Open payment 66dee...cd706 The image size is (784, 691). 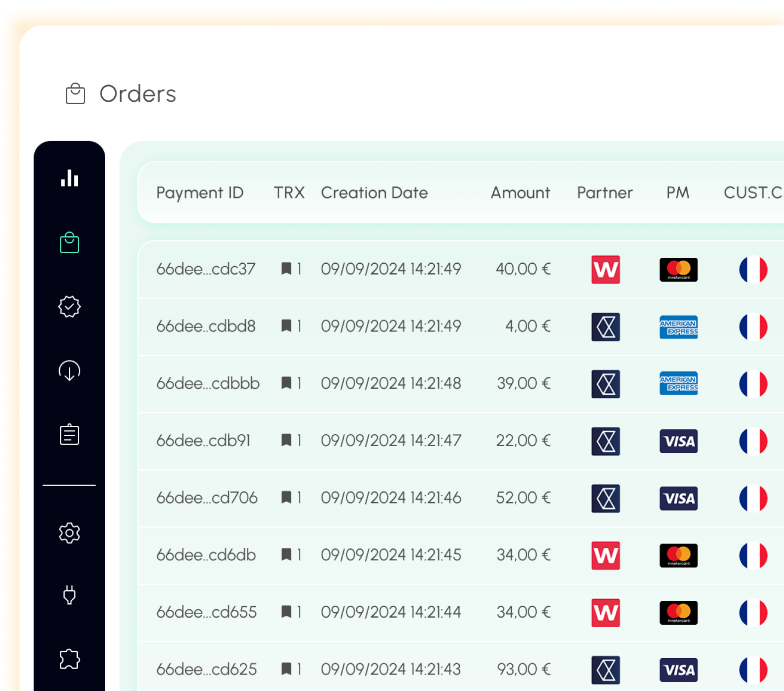pyautogui.click(x=207, y=498)
